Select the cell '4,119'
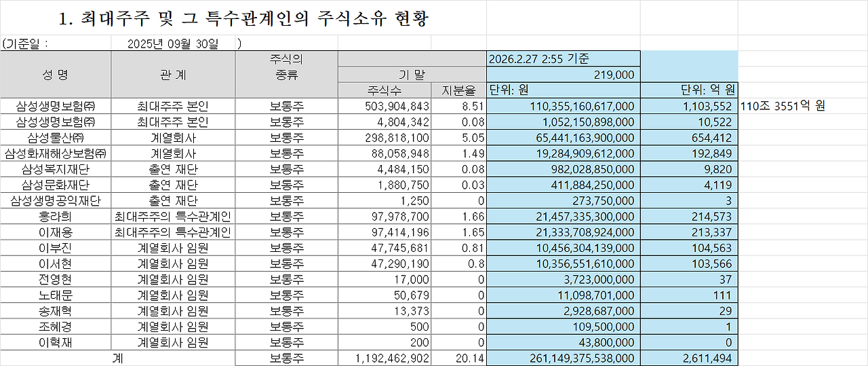 pos(689,184)
